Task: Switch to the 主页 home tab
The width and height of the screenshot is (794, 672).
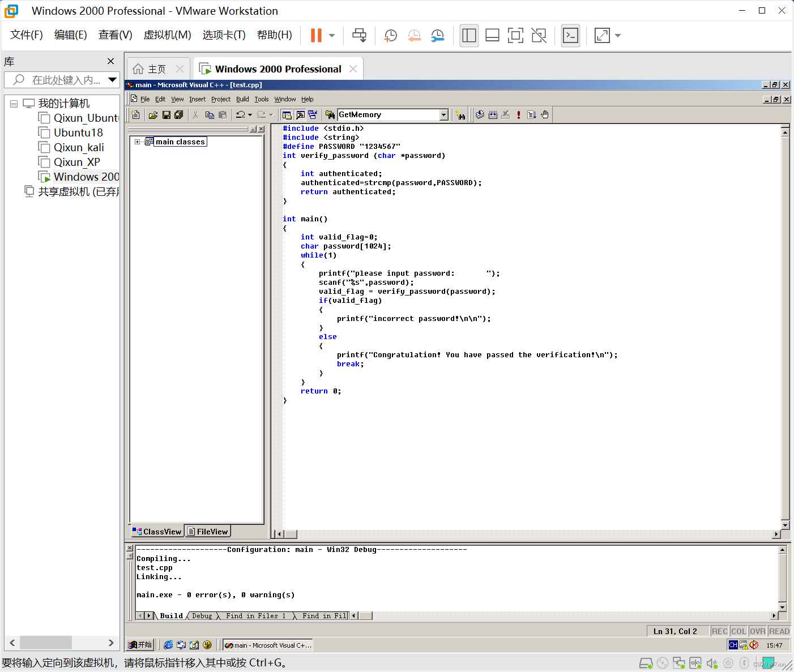Action: 158,69
